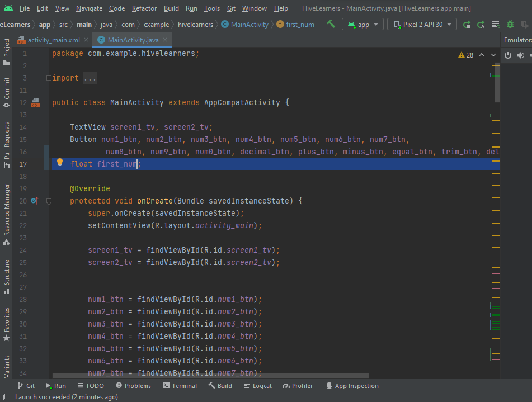
Task: Click the hivelearners breadcrumb folder
Action: click(195, 25)
